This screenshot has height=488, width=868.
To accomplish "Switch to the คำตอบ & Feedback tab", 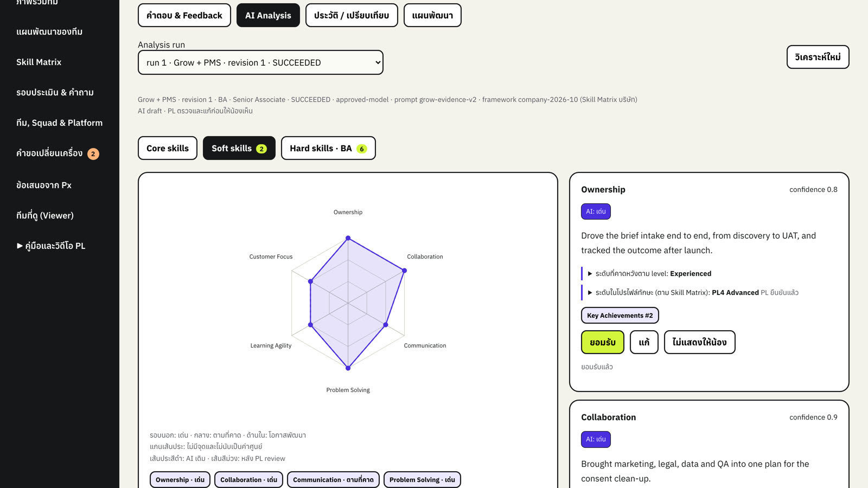I will [x=184, y=15].
